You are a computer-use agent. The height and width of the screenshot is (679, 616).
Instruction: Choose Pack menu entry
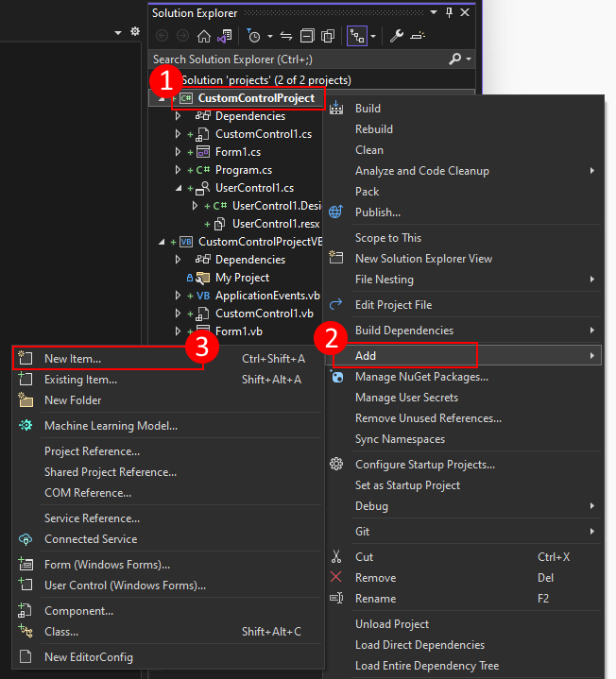click(367, 192)
